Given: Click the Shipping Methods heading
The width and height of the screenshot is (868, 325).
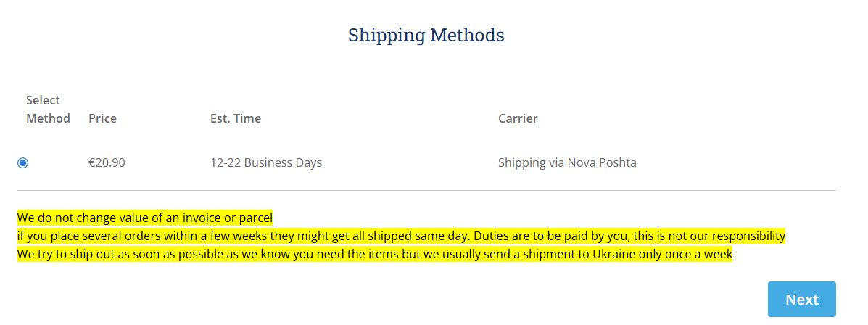Looking at the screenshot, I should click(x=426, y=35).
